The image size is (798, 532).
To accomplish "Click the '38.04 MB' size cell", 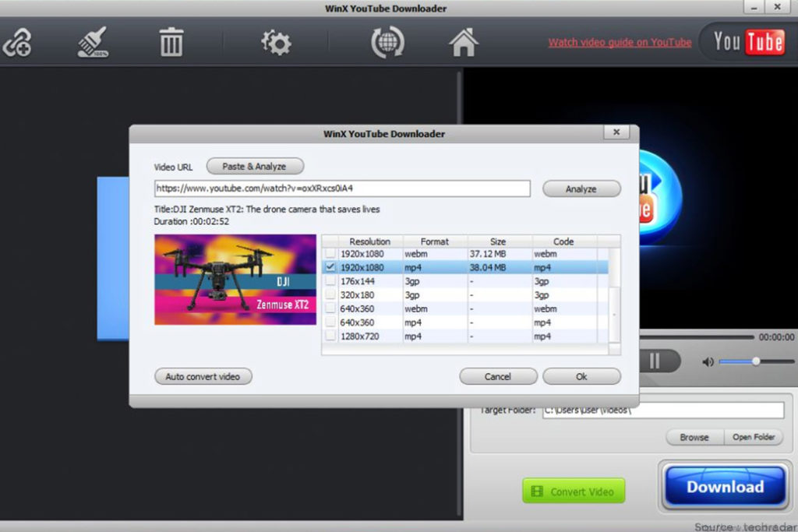I will coord(488,267).
